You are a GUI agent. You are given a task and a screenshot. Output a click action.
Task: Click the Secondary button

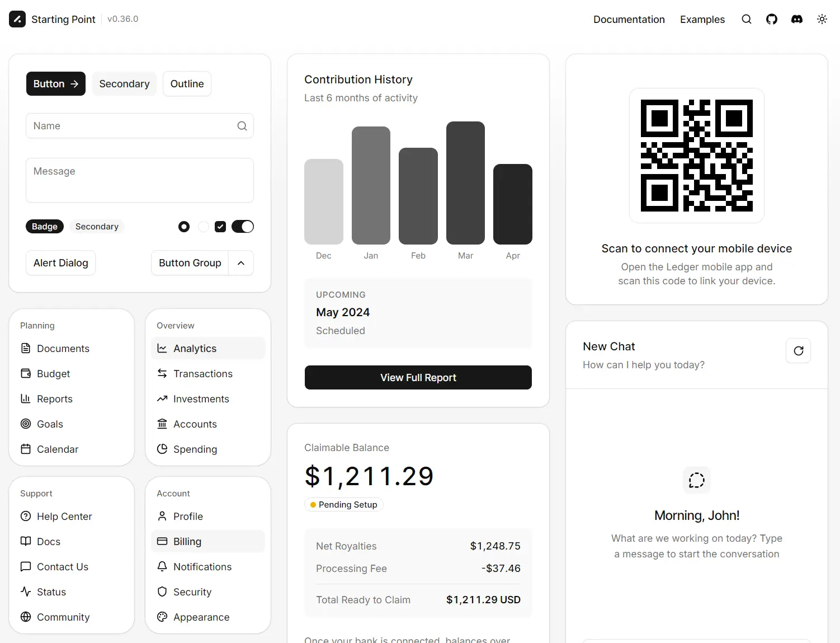click(124, 84)
